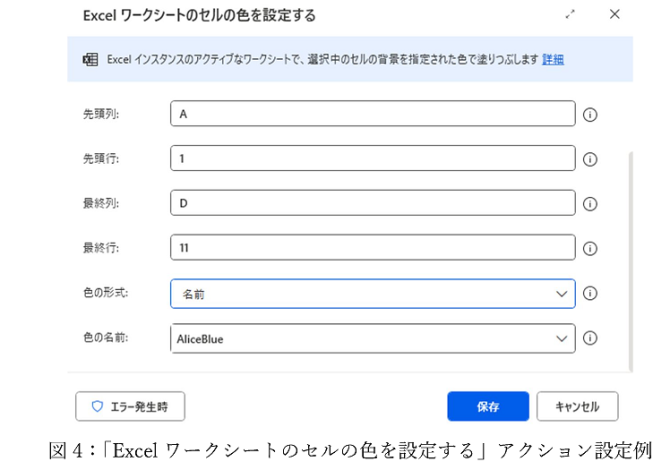This screenshot has height=470, width=670.
Task: Open the 詳細 details link
Action: 553,60
